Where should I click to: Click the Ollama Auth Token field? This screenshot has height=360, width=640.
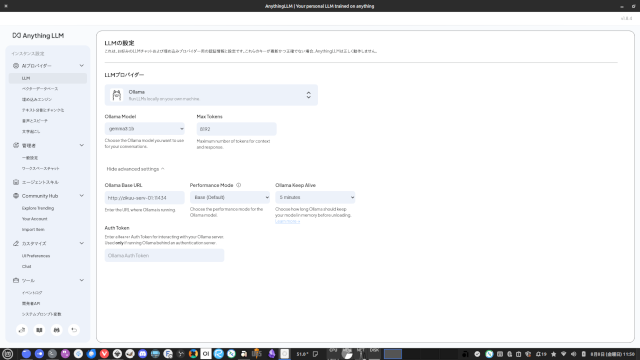coord(164,256)
